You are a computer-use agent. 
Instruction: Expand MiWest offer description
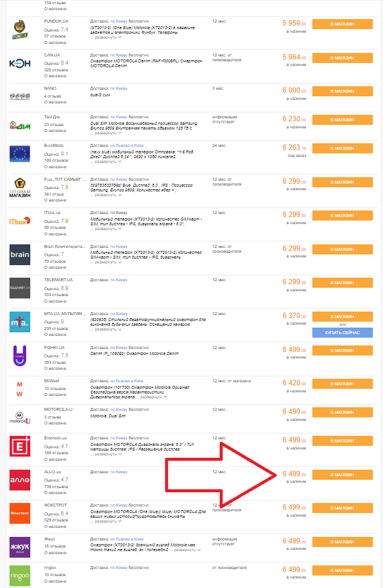[154, 397]
